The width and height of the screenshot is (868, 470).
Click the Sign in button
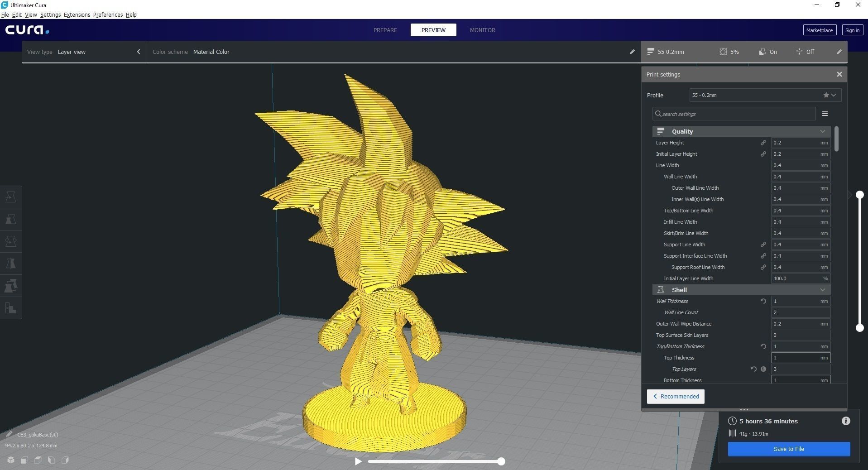click(852, 30)
